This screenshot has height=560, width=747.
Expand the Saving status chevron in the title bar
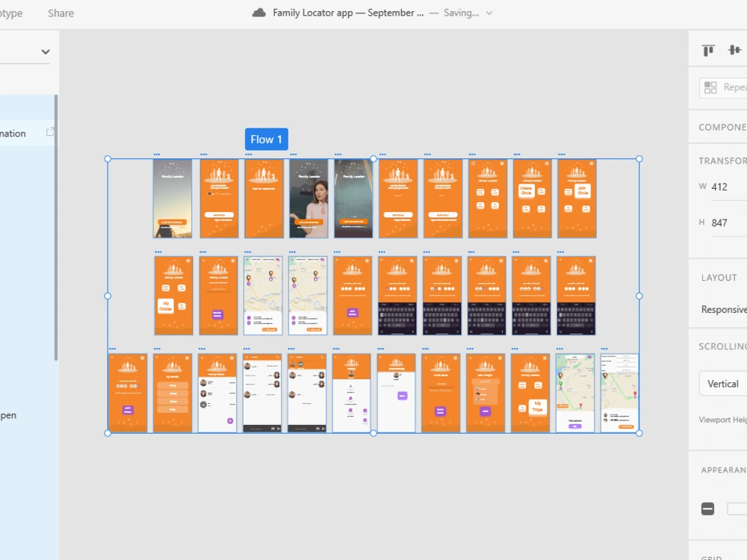[489, 13]
